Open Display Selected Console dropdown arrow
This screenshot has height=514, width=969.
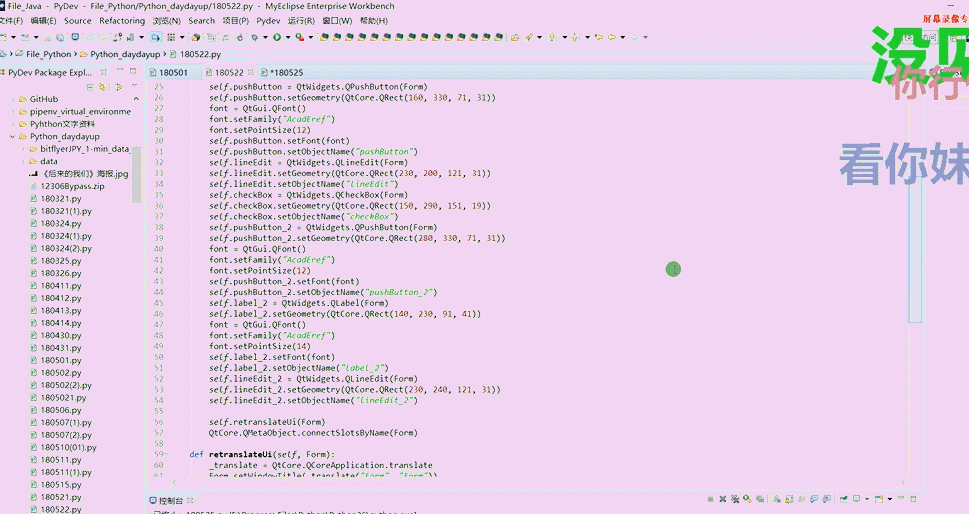[867, 499]
